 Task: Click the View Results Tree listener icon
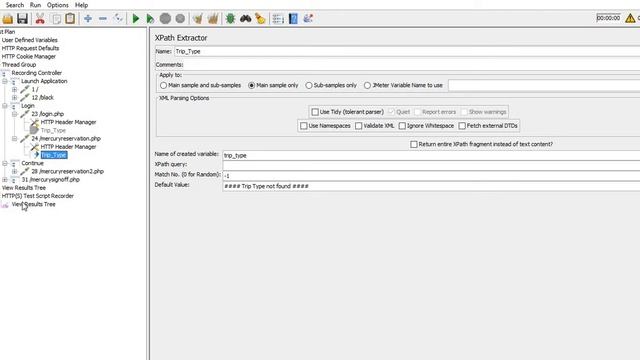click(x=5, y=204)
